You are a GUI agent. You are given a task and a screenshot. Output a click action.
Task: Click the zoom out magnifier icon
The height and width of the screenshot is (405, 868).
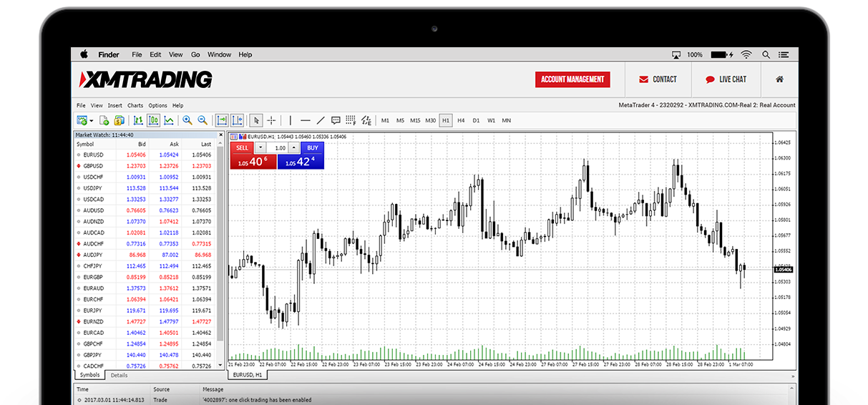pyautogui.click(x=203, y=120)
